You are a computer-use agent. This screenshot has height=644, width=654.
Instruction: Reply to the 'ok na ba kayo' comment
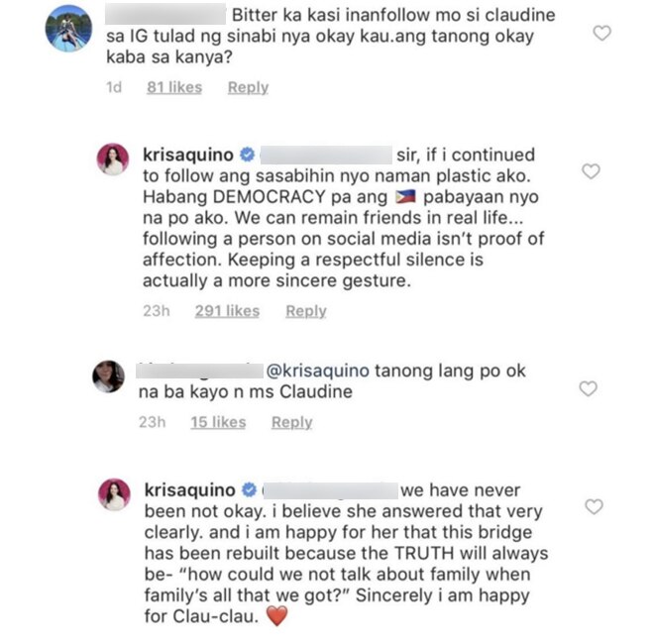pos(292,422)
